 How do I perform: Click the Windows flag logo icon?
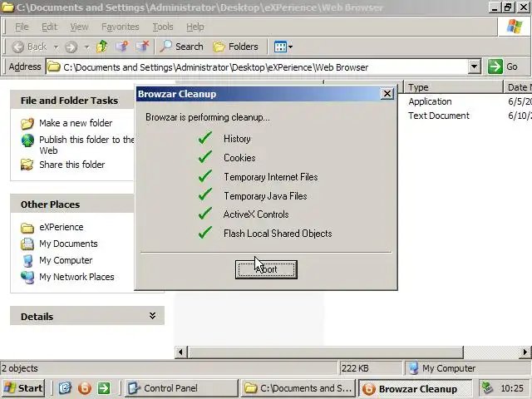pyautogui.click(x=514, y=26)
